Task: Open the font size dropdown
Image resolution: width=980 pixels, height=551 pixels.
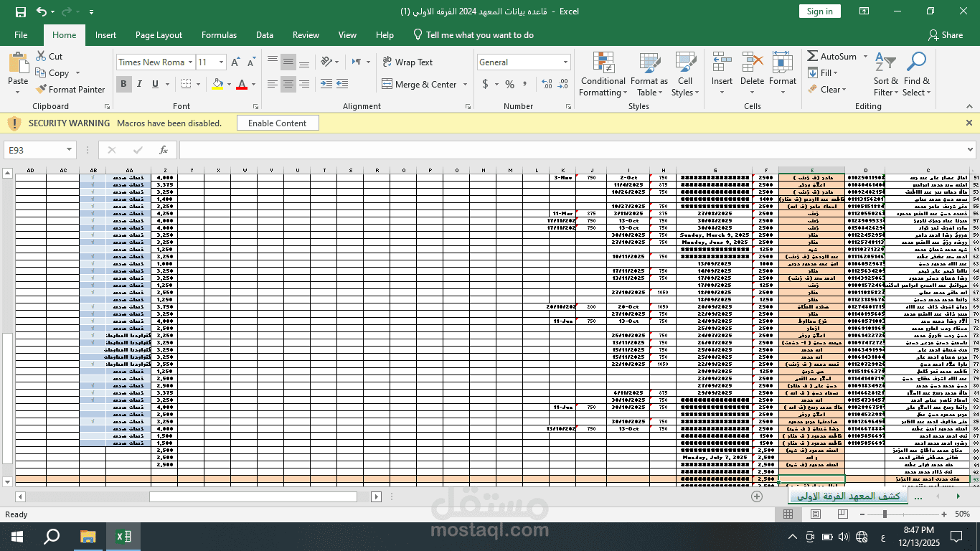Action: coord(222,62)
